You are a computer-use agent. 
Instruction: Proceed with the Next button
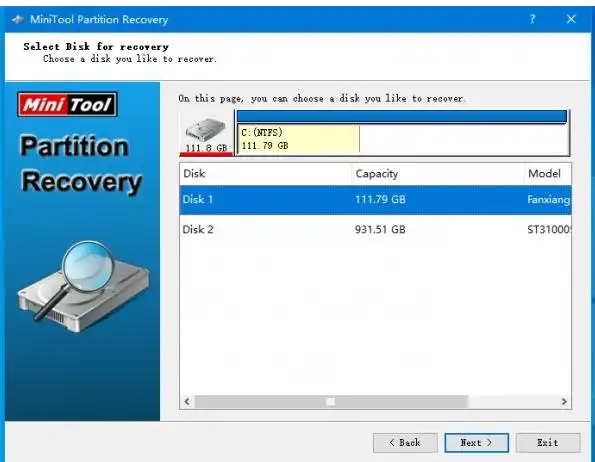[x=476, y=443]
